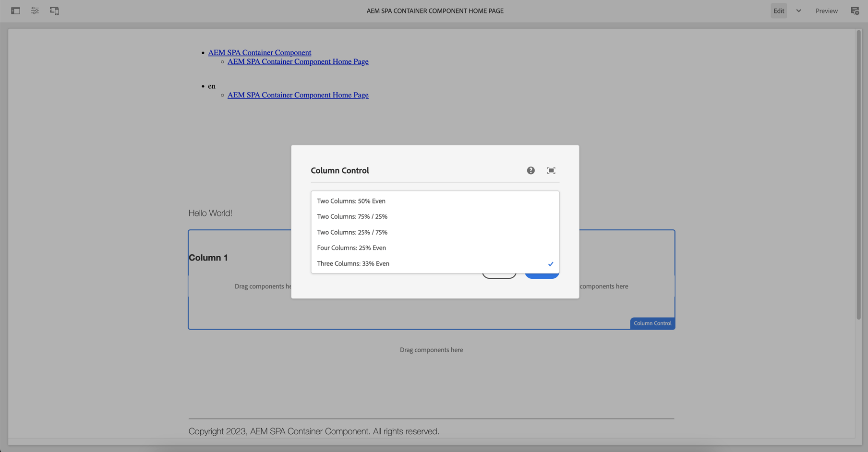Select the Two Columns: 25% / 75% option

click(352, 232)
